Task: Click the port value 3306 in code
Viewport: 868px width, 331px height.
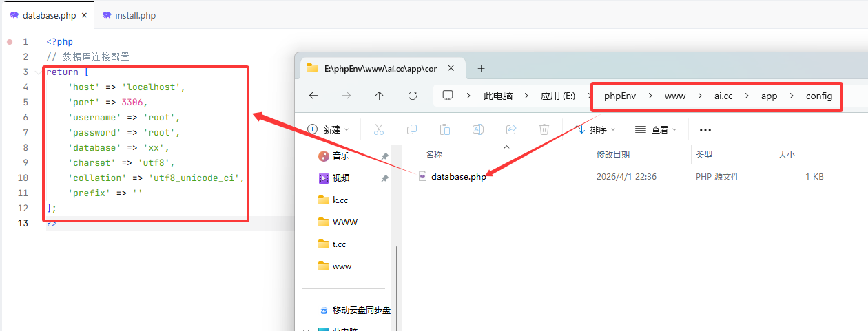Action: [132, 103]
